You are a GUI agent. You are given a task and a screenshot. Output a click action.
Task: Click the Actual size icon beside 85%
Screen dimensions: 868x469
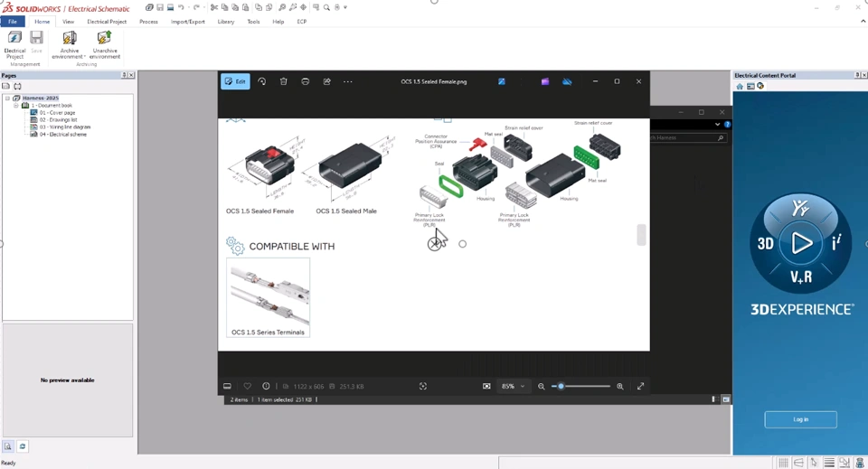tap(486, 386)
